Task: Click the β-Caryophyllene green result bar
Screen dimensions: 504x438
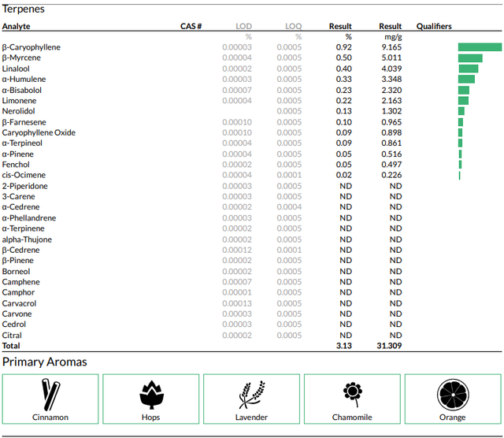Action: click(480, 47)
